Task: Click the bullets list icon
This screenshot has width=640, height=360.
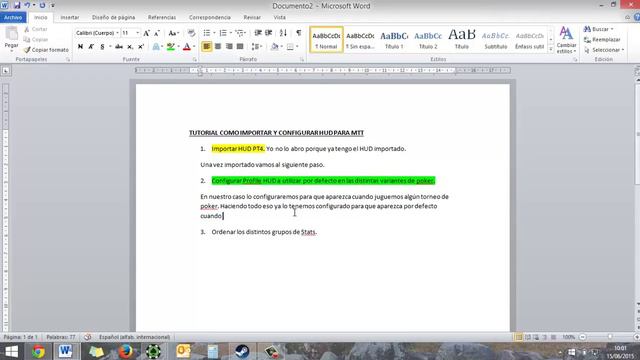Action: 207,33
